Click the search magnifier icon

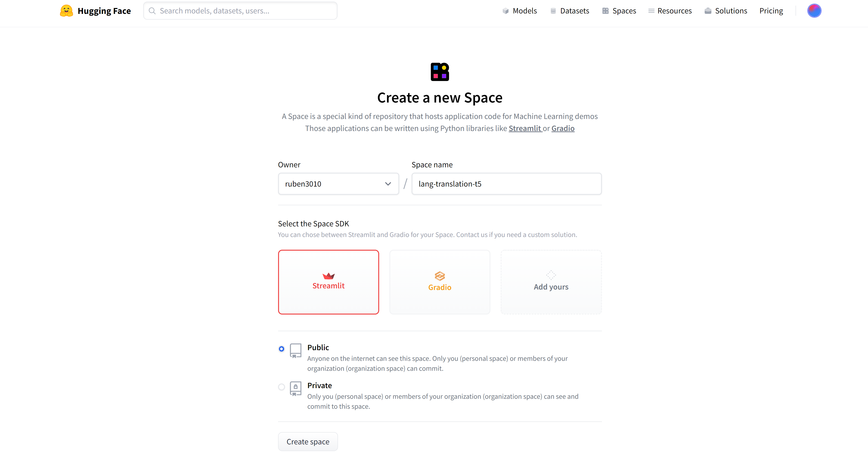tap(152, 11)
